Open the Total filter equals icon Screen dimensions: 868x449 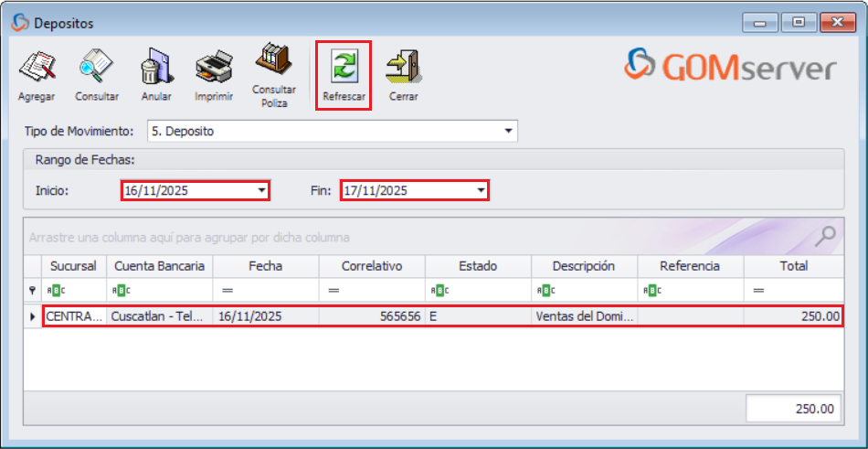[x=758, y=290]
